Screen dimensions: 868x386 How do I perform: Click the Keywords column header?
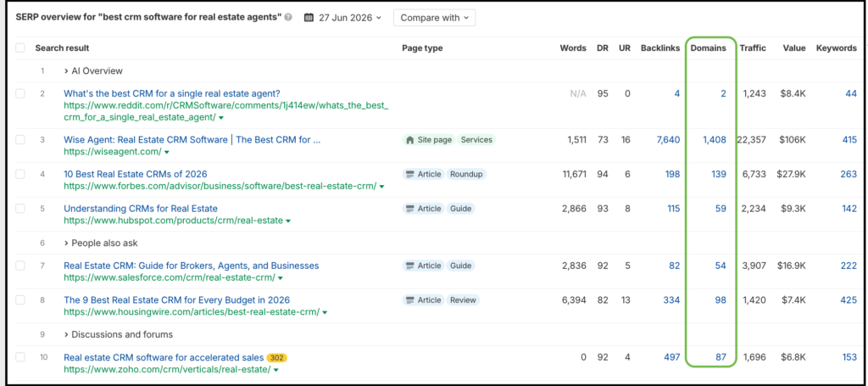[837, 48]
